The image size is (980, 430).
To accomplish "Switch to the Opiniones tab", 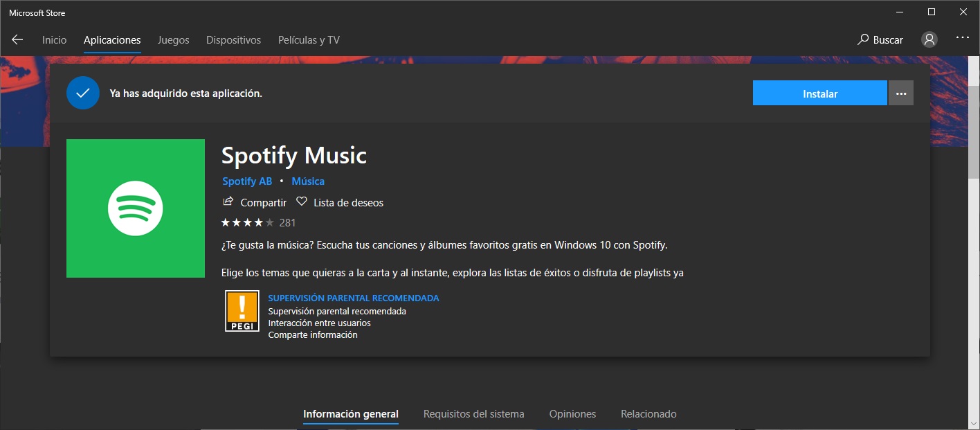I will click(572, 414).
